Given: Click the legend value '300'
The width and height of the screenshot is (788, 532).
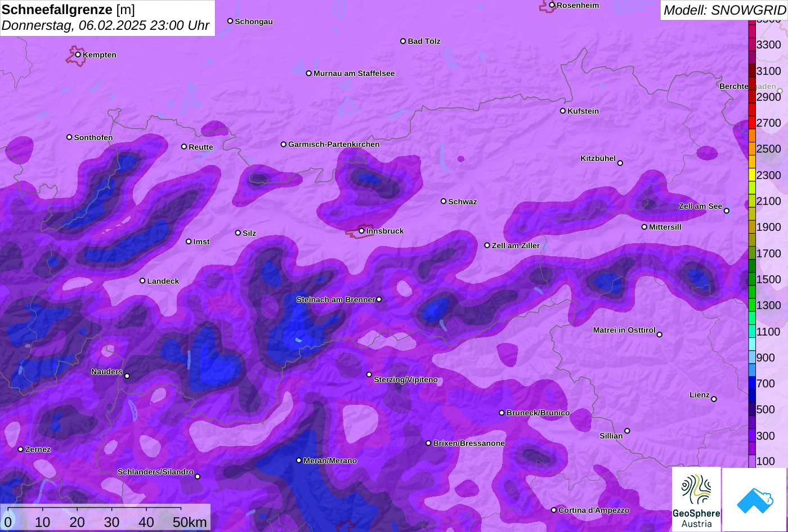Looking at the screenshot, I should tap(766, 436).
